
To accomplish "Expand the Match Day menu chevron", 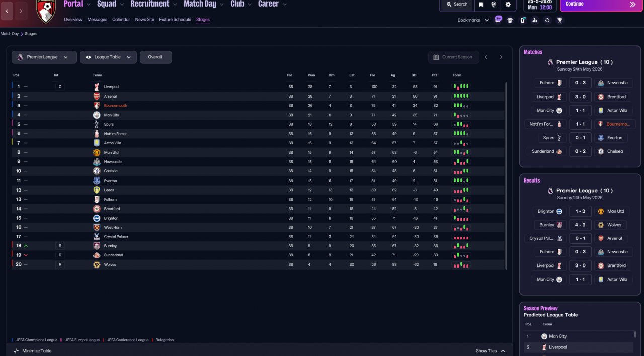I will (x=222, y=5).
